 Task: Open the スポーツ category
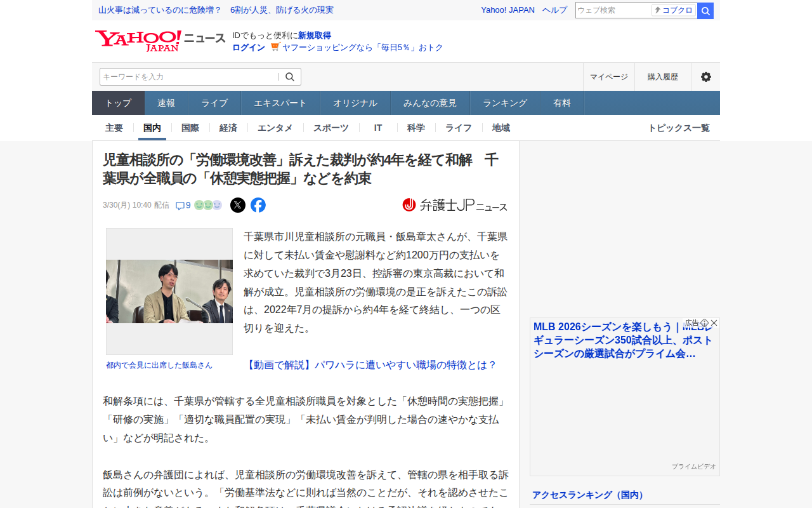[x=331, y=128]
